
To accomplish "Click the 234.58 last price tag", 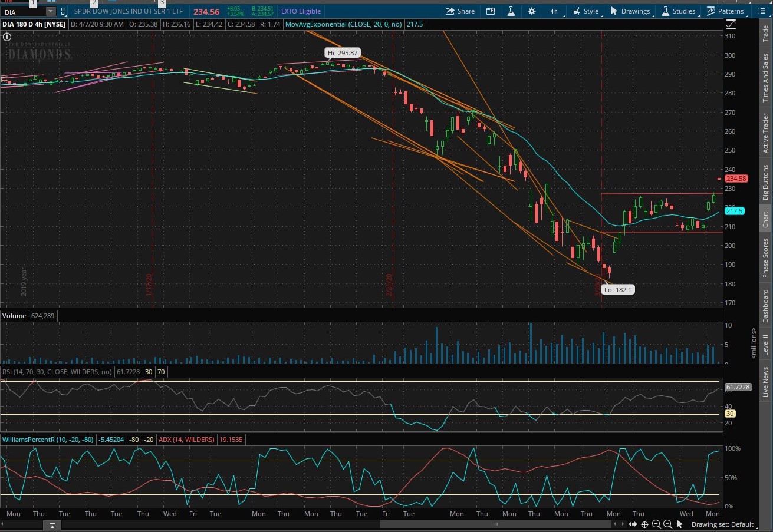I will pos(736,179).
